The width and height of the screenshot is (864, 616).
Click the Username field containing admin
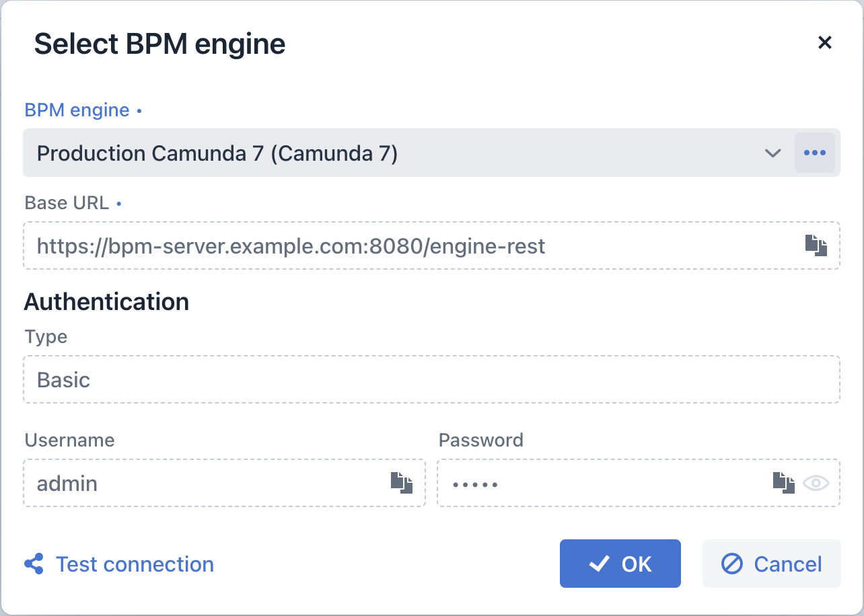pyautogui.click(x=224, y=483)
